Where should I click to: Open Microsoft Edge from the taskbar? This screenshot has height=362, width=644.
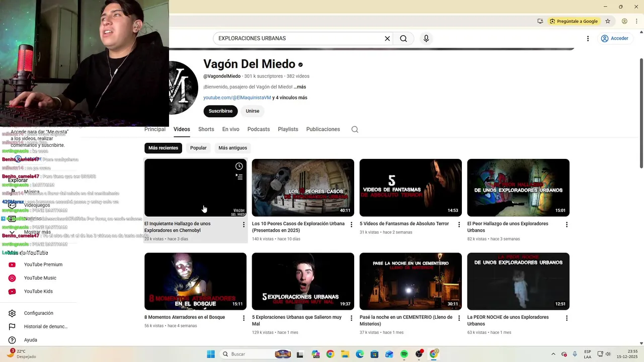pyautogui.click(x=360, y=354)
